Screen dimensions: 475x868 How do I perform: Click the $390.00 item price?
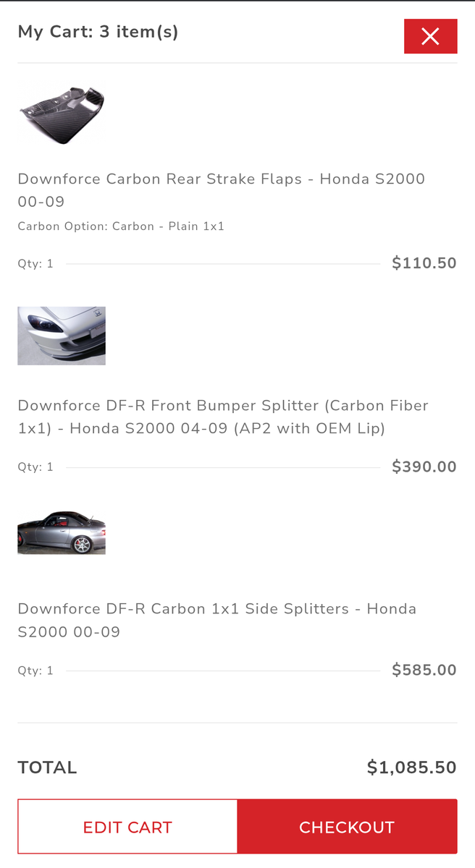pos(424,467)
